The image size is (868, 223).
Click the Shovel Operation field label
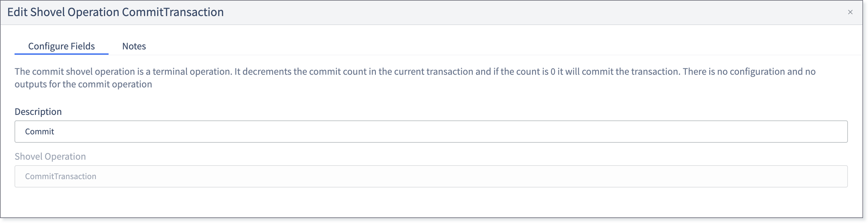click(x=50, y=156)
